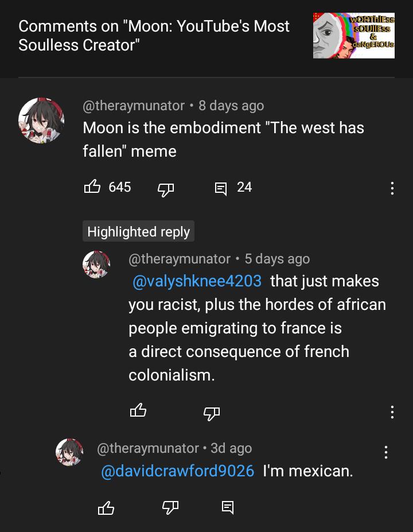Open the video thumbnail in the header
The width and height of the screenshot is (413, 532).
point(353,36)
